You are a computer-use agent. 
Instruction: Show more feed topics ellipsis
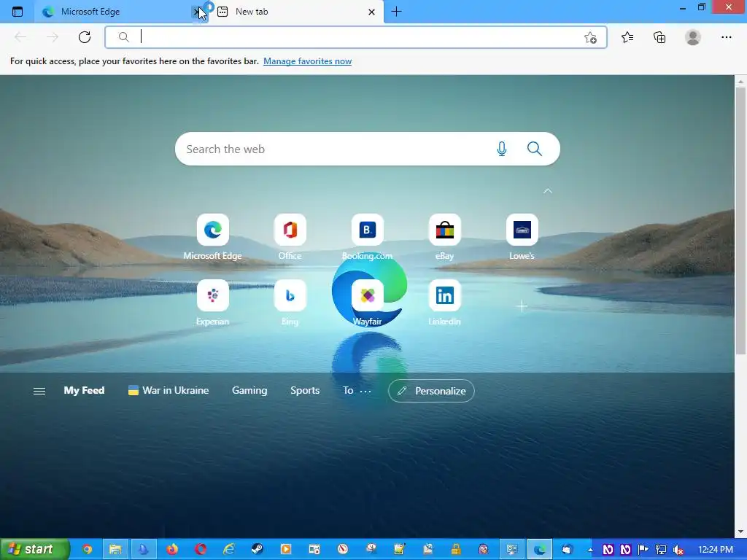point(365,391)
